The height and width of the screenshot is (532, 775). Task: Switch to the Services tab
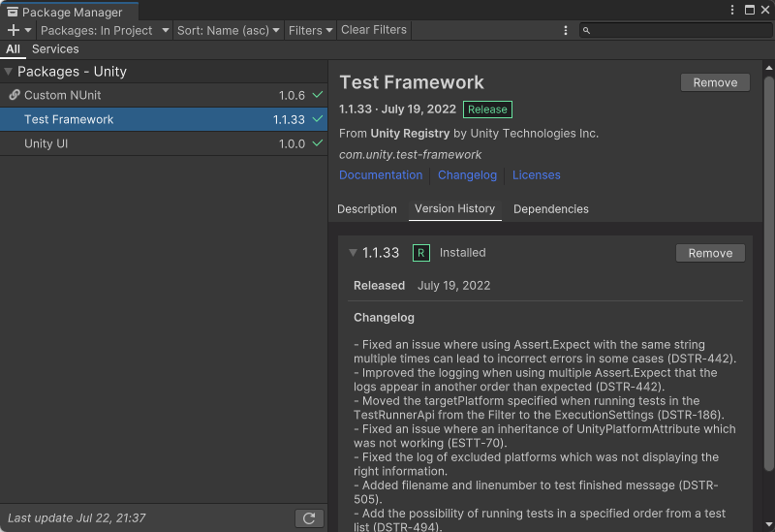(x=55, y=49)
